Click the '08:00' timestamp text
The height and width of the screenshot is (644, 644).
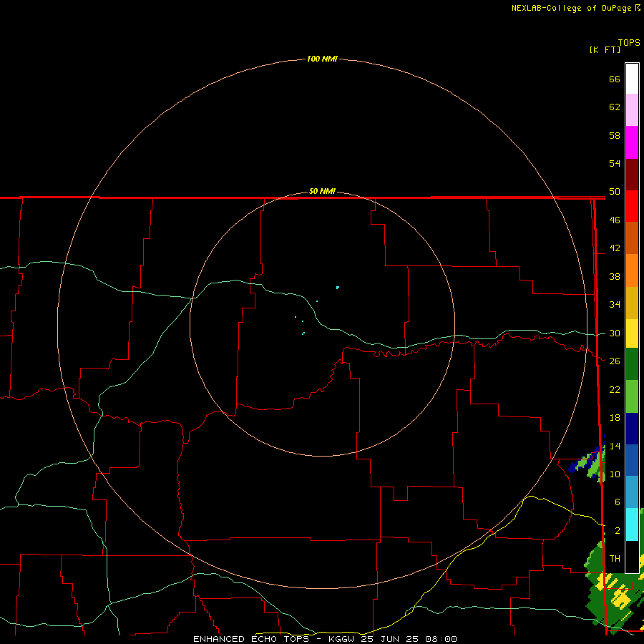click(x=441, y=639)
